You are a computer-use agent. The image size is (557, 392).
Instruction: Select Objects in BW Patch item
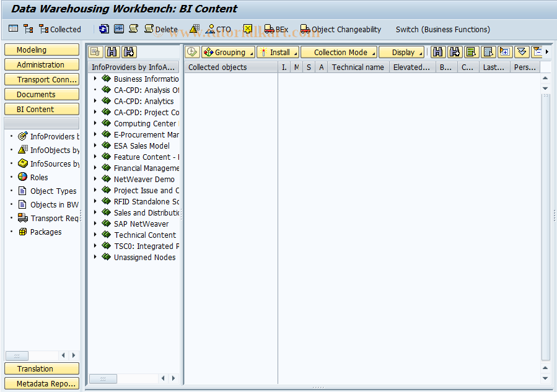point(48,204)
